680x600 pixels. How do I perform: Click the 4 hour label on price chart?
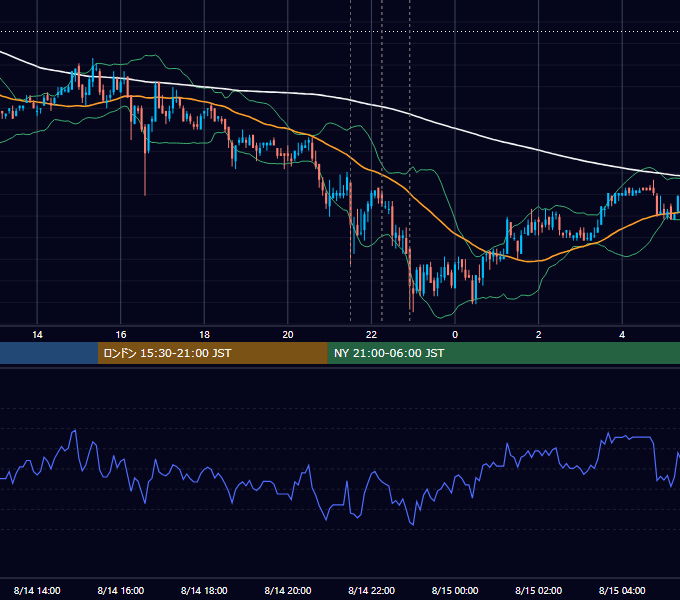click(x=622, y=335)
